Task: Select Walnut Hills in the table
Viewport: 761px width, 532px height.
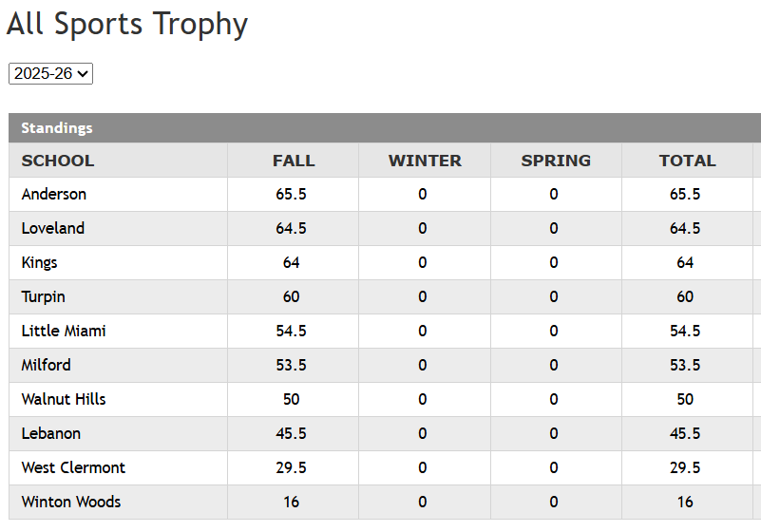Action: [x=64, y=399]
